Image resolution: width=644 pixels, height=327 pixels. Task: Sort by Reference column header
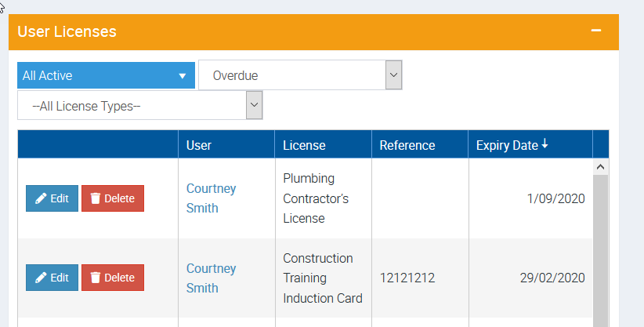coord(407,145)
